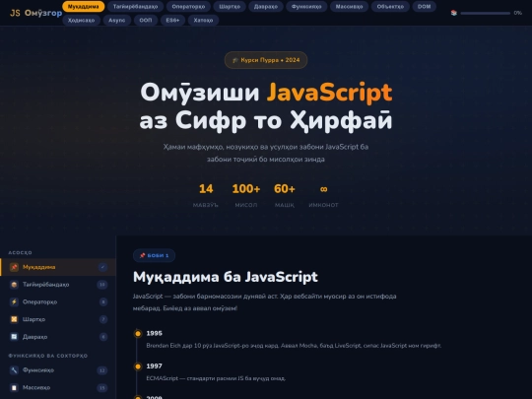Screen dimensions: 532x399
Task: Go to the Массивҳо top navigation tab
Action: (x=349, y=7)
